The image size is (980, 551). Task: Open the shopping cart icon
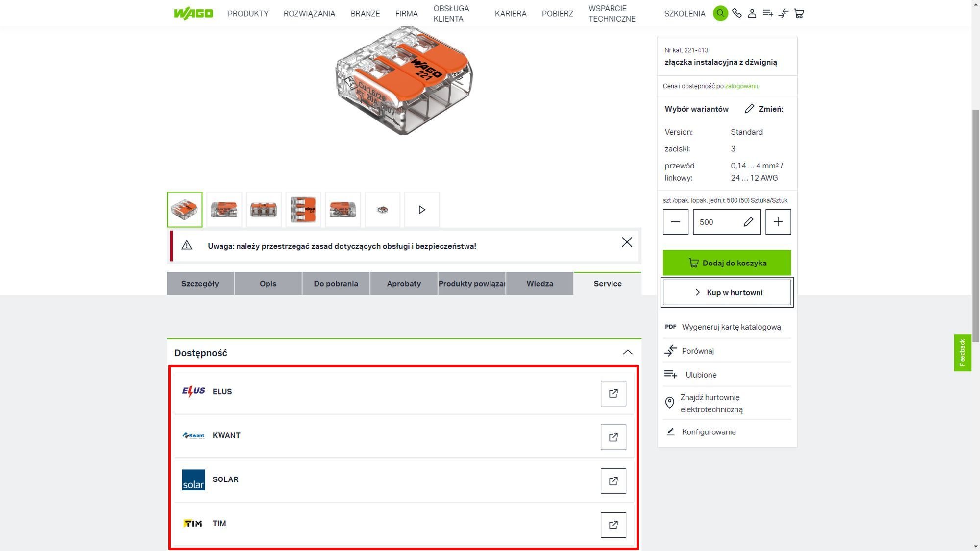[799, 13]
